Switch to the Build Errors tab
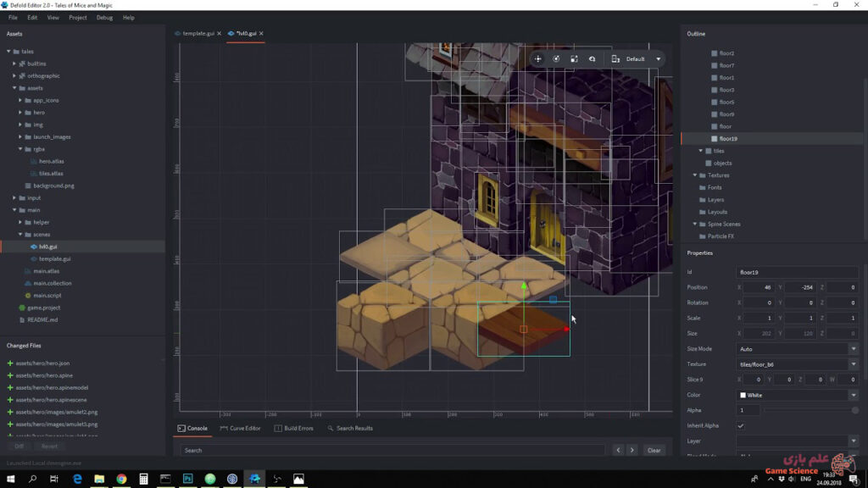868x488 pixels. pos(294,428)
